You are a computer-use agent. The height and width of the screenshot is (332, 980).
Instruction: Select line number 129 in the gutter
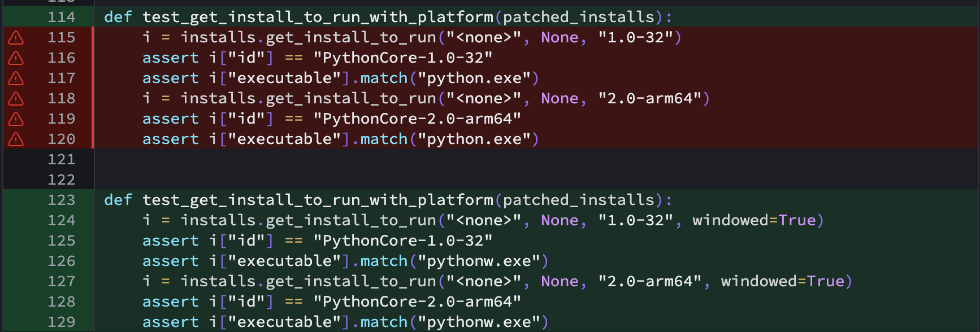coord(62,322)
